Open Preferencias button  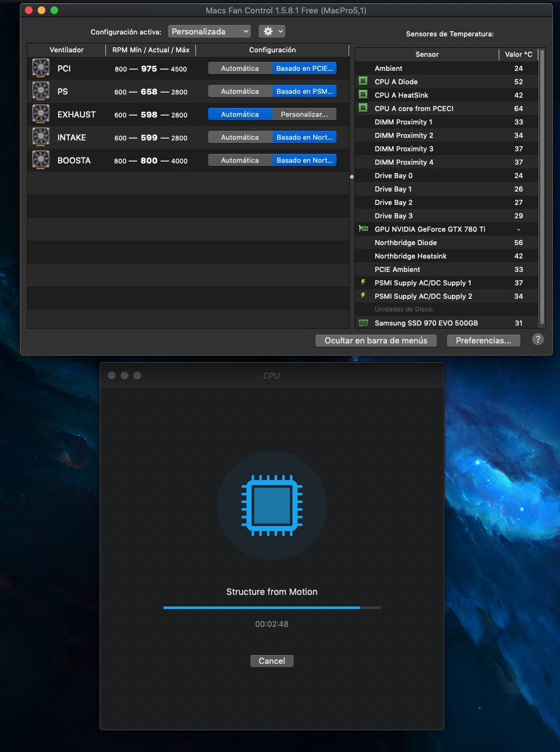click(483, 340)
